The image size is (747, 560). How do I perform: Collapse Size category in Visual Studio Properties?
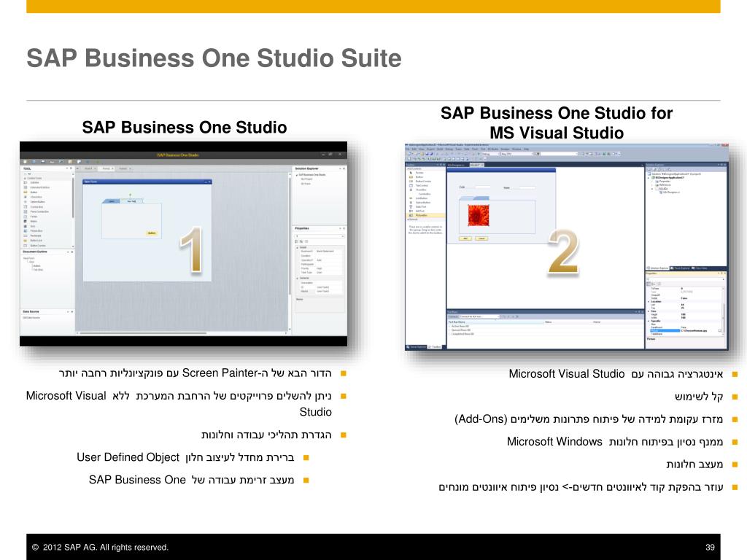(649, 311)
